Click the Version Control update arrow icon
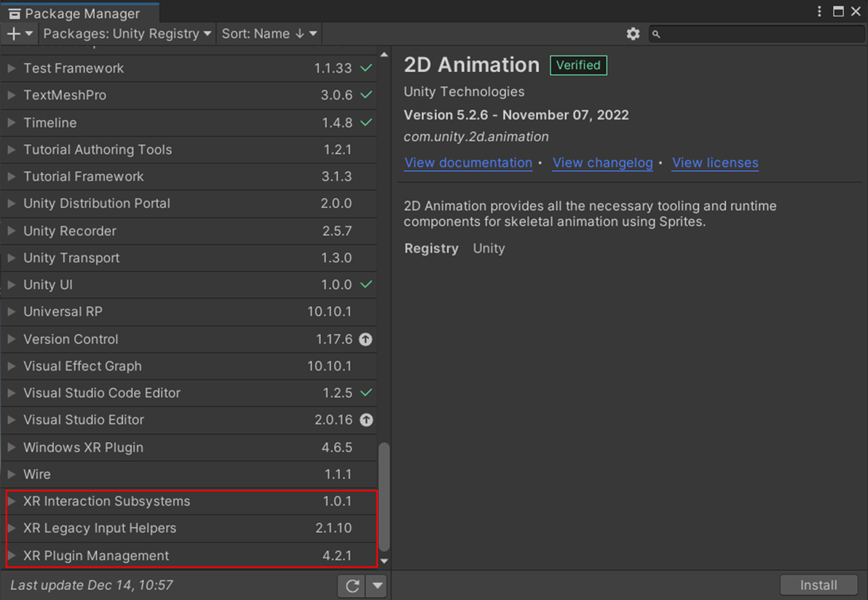The width and height of the screenshot is (868, 600). pyautogui.click(x=366, y=339)
